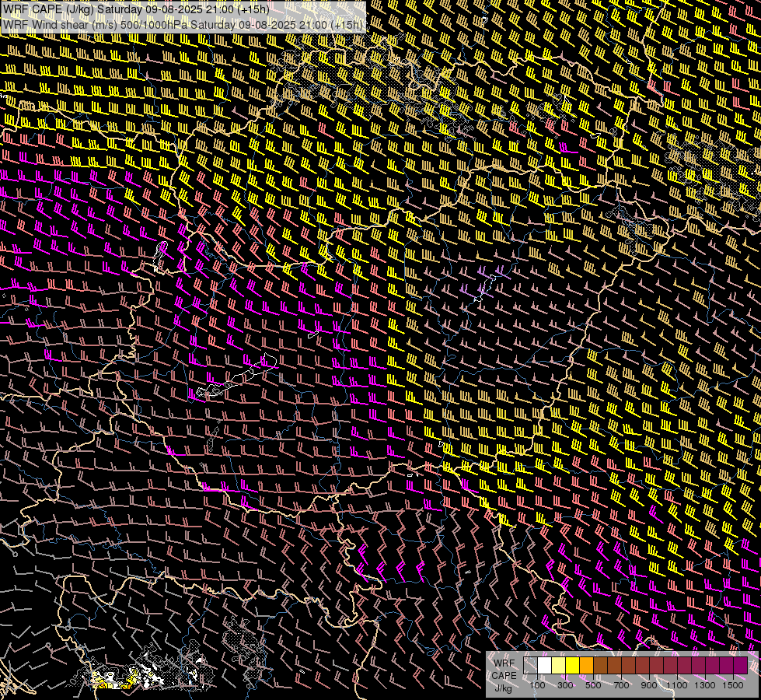The width and height of the screenshot is (761, 700).
Task: Select the transparent first legend swatch
Action: click(x=530, y=665)
